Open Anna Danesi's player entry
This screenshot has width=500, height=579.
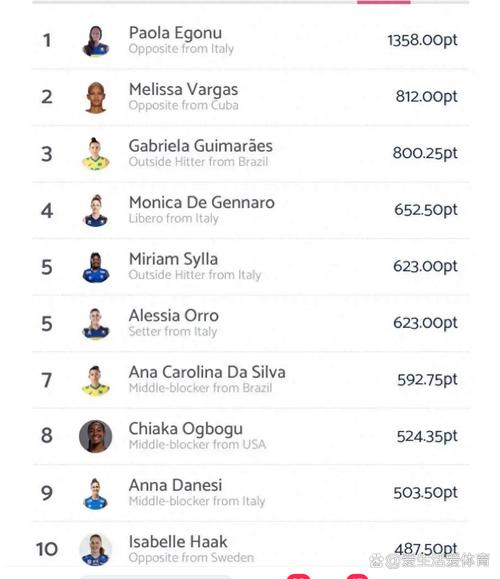pyautogui.click(x=250, y=493)
